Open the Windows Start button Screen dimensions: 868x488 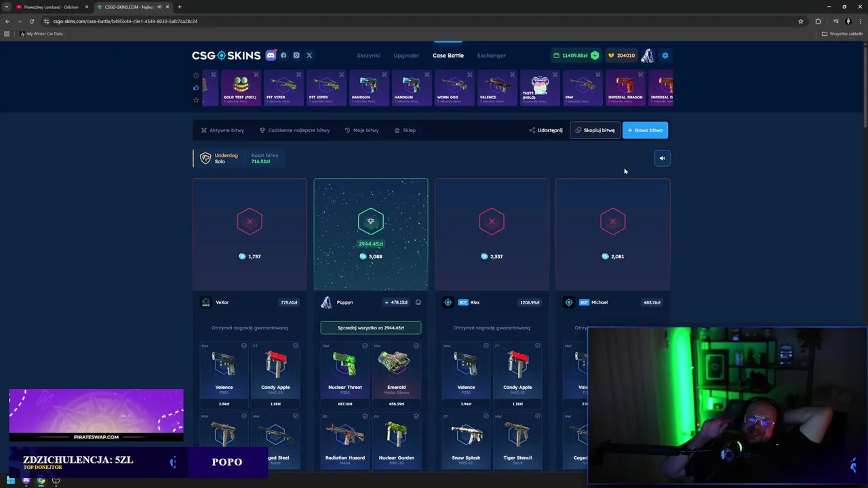pyautogui.click(x=11, y=481)
